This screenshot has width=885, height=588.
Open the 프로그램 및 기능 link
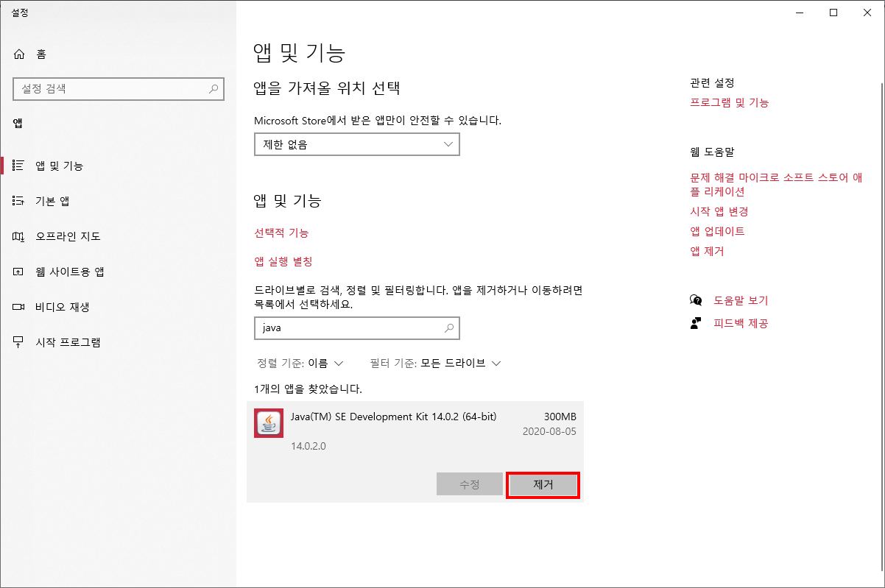tap(729, 102)
